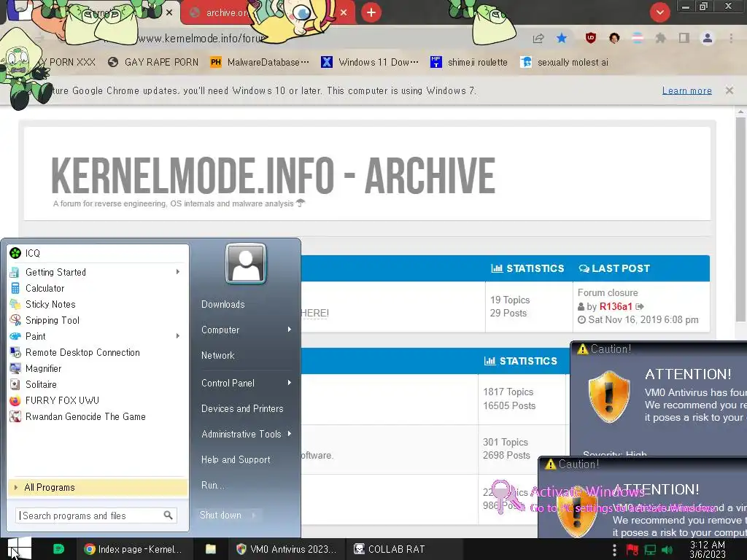Switch to Index page - Kernel taskbar window
747x560 pixels.
point(133,549)
